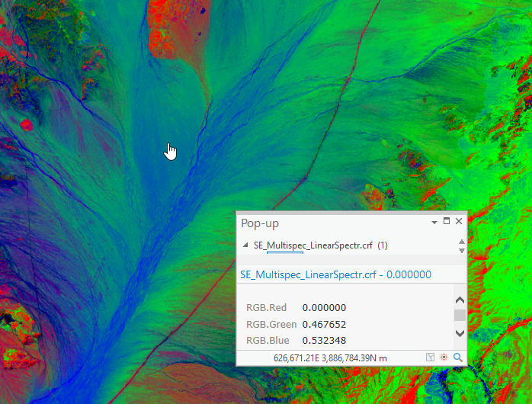
Task: Open the SE_Multispec_LinearSpectr.crf - 0.000000 title link
Action: 335,274
